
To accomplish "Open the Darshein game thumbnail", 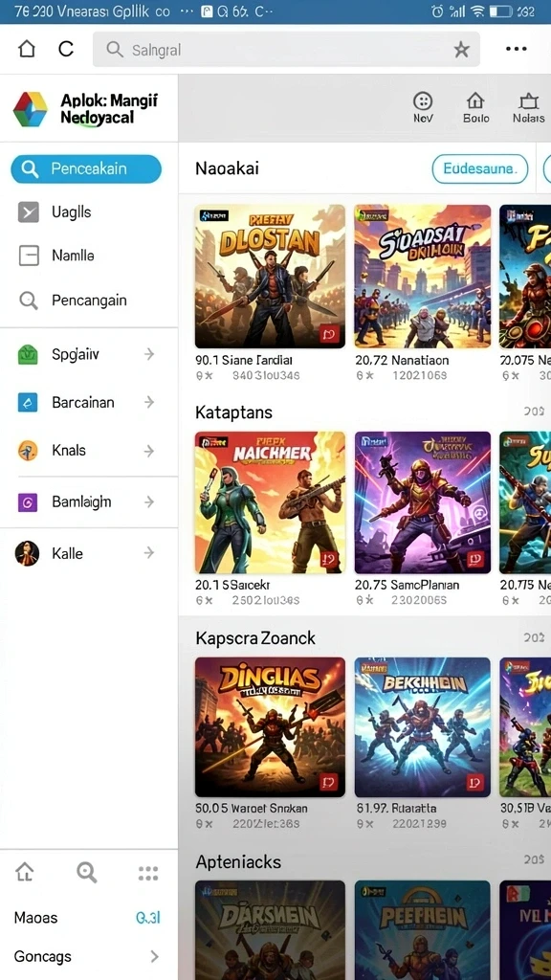I will click(x=270, y=930).
